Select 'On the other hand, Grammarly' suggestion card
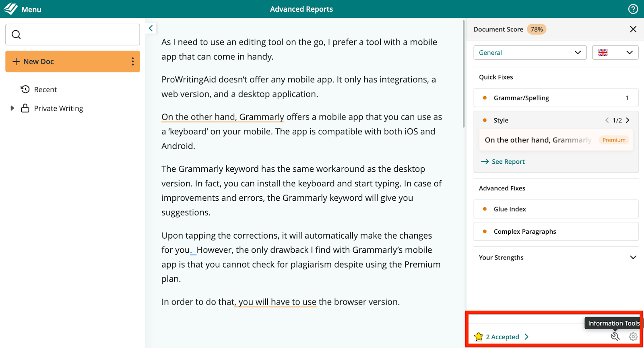Screen dimensions: 644x348 click(556, 140)
